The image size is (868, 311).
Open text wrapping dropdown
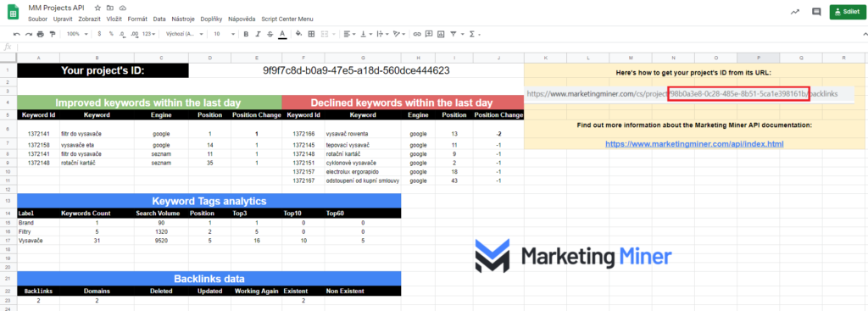pyautogui.click(x=382, y=34)
